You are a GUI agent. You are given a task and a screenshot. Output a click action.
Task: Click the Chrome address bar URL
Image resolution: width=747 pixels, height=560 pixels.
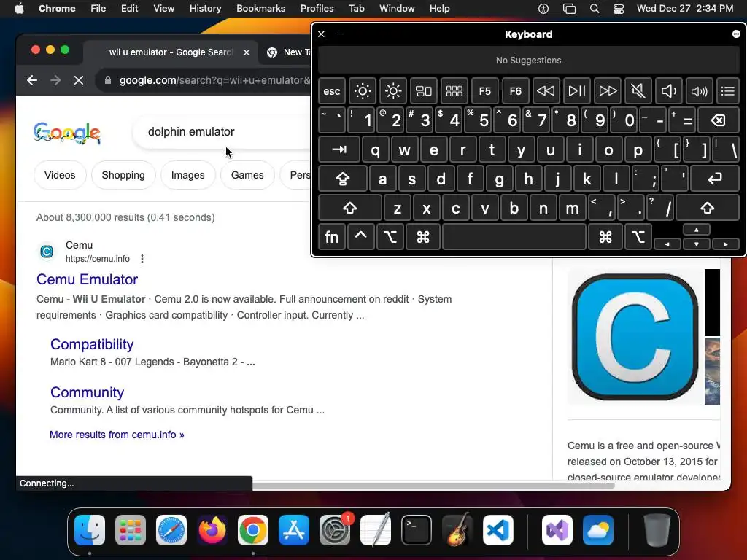[x=214, y=80]
